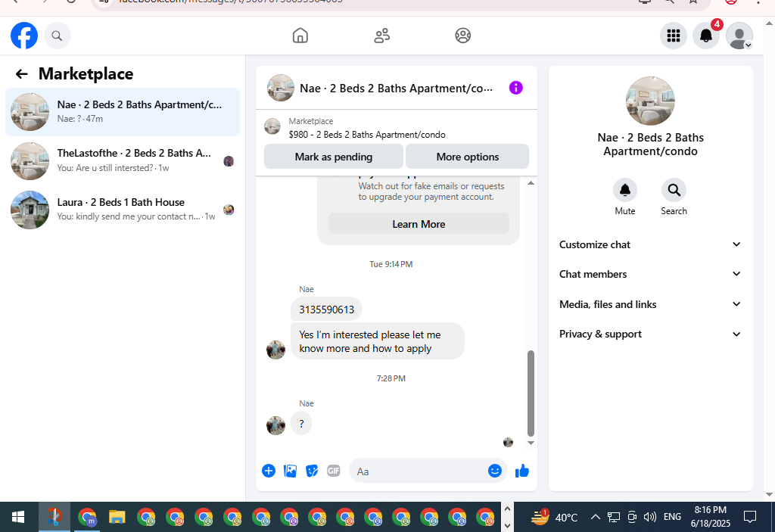The image size is (775, 532).
Task: Click Mark as pending button
Action: (334, 157)
